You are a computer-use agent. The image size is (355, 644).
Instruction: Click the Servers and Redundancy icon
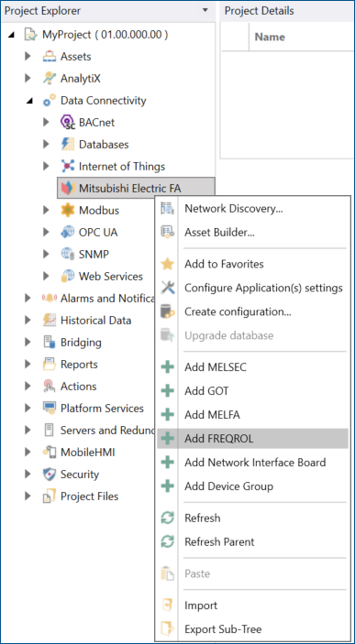(x=50, y=430)
